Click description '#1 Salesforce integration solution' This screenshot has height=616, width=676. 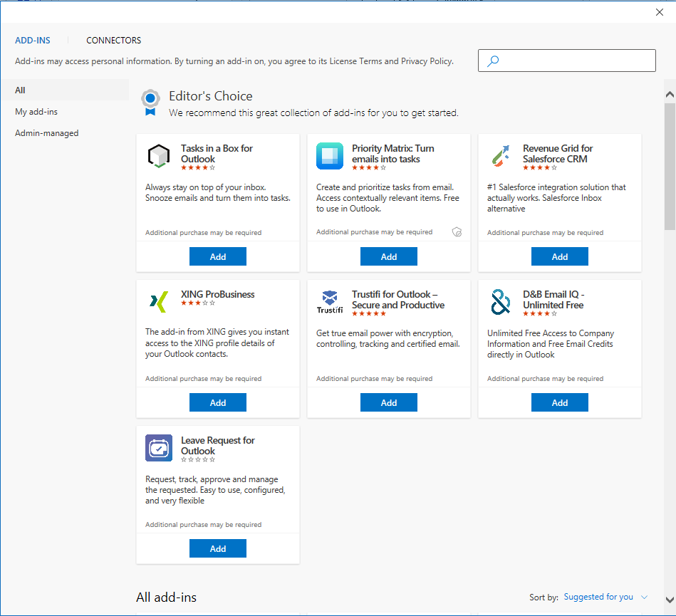(556, 198)
